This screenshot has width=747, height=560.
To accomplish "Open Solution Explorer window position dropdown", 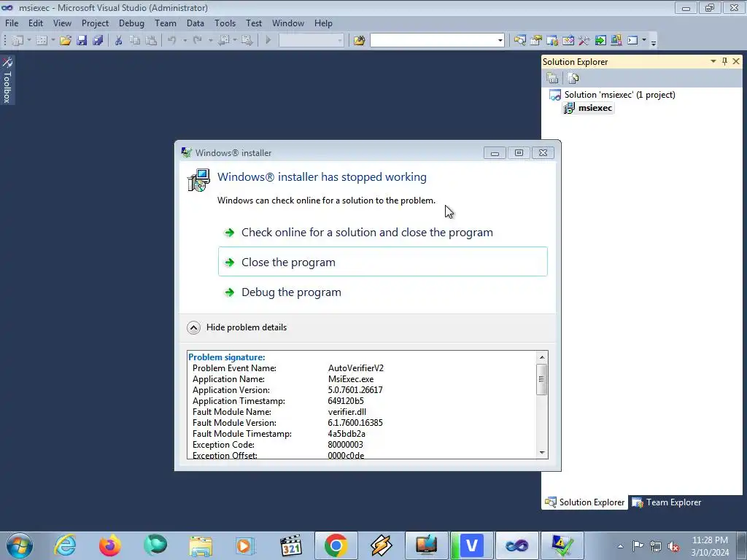I will coord(713,61).
